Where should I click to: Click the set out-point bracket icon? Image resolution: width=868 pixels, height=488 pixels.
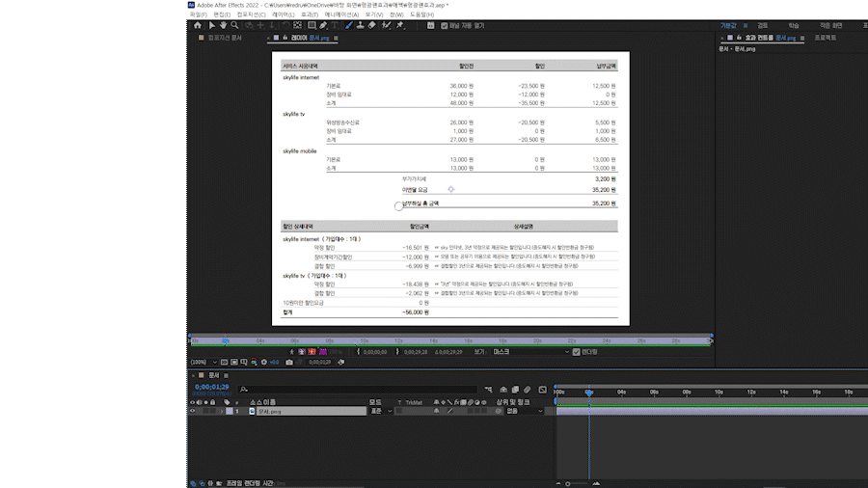[397, 351]
